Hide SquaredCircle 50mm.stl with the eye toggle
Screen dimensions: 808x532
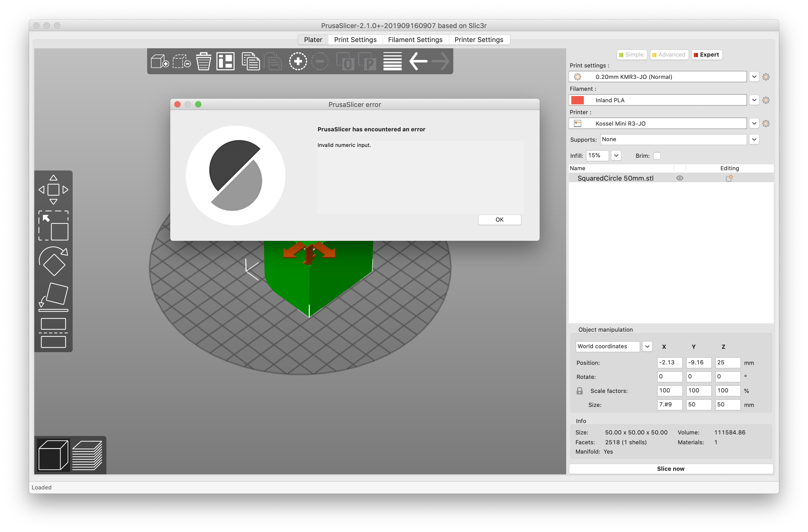click(x=680, y=178)
